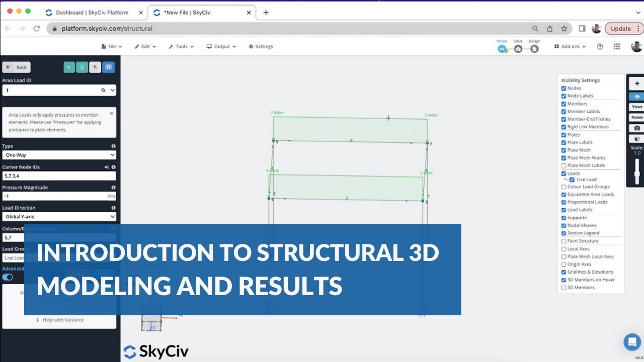The width and height of the screenshot is (644, 362).
Task: Enable the Faint Structure checkbox
Action: point(563,241)
